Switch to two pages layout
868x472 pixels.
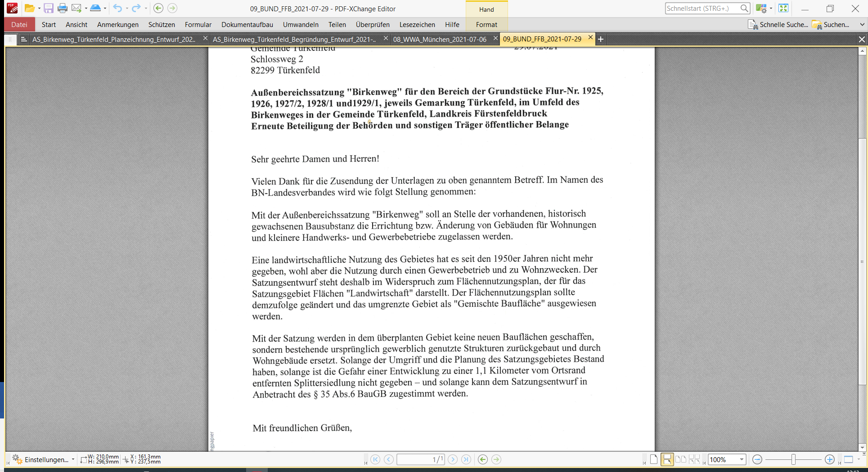681,459
